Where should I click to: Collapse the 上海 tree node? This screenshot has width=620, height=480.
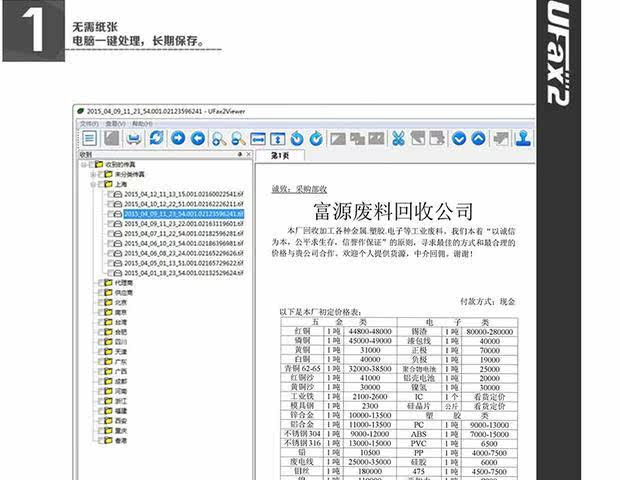point(93,184)
